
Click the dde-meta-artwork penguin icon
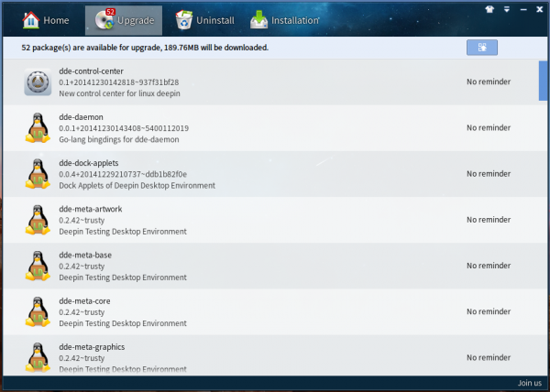38,220
